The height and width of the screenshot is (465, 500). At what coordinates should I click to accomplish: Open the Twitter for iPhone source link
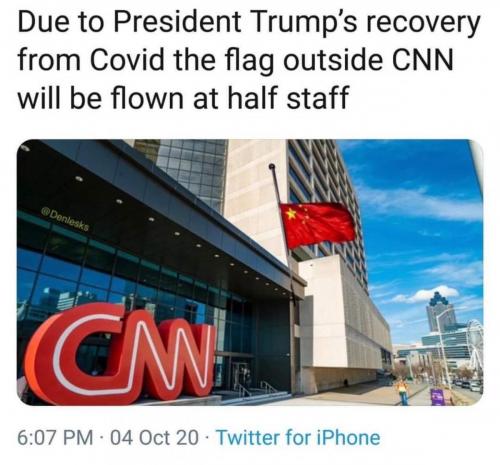click(298, 437)
